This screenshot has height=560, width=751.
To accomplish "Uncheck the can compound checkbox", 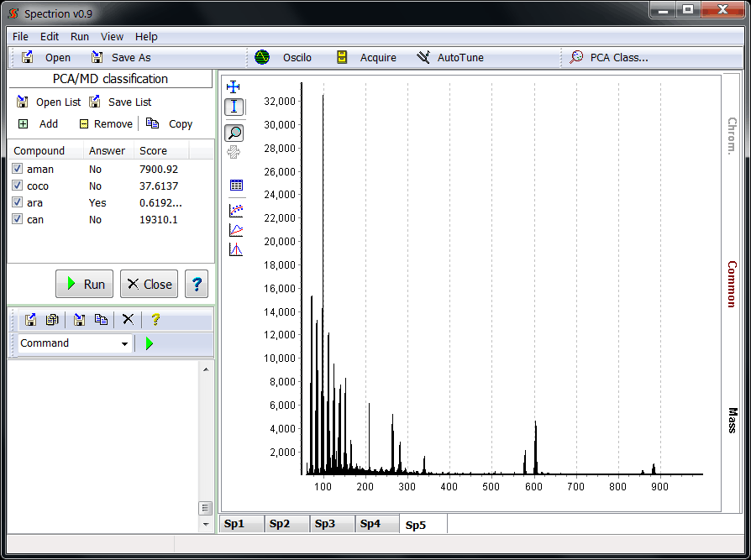I will [x=18, y=219].
